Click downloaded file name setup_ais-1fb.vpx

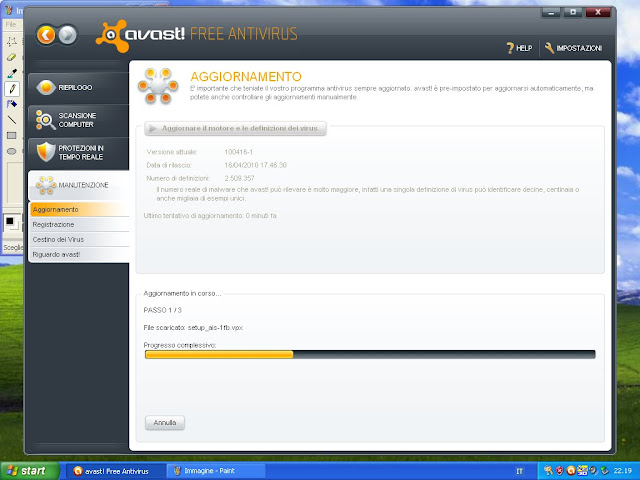[215, 328]
